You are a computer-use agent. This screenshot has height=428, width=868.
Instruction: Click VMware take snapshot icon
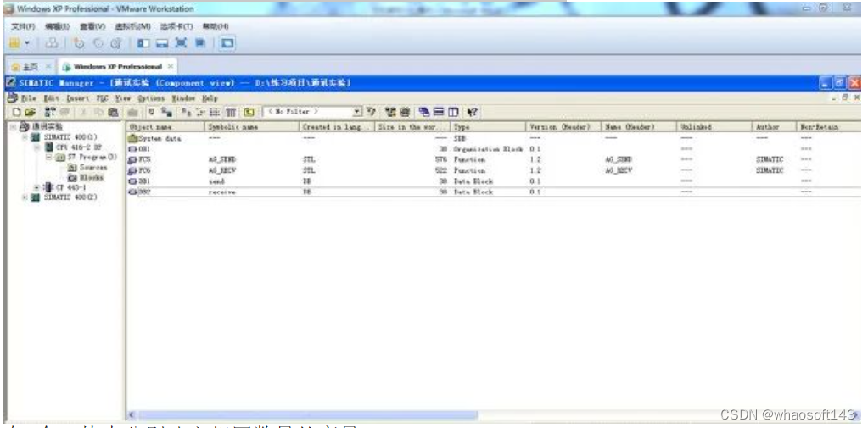point(80,43)
